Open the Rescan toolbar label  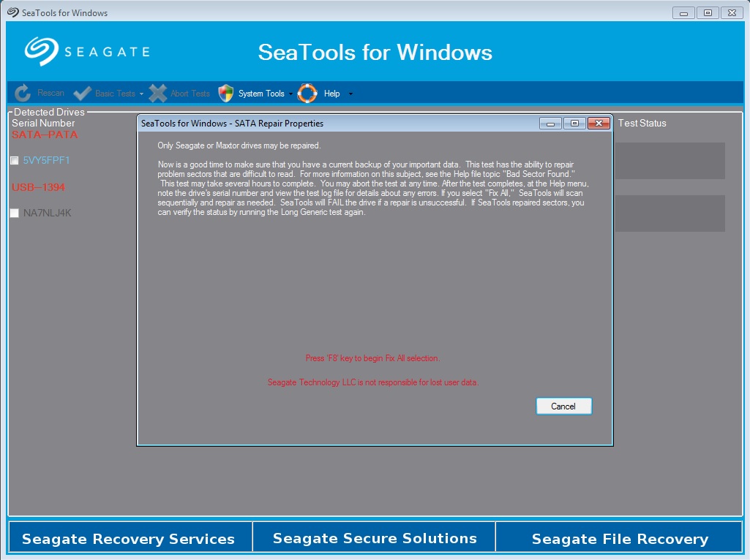coord(50,93)
